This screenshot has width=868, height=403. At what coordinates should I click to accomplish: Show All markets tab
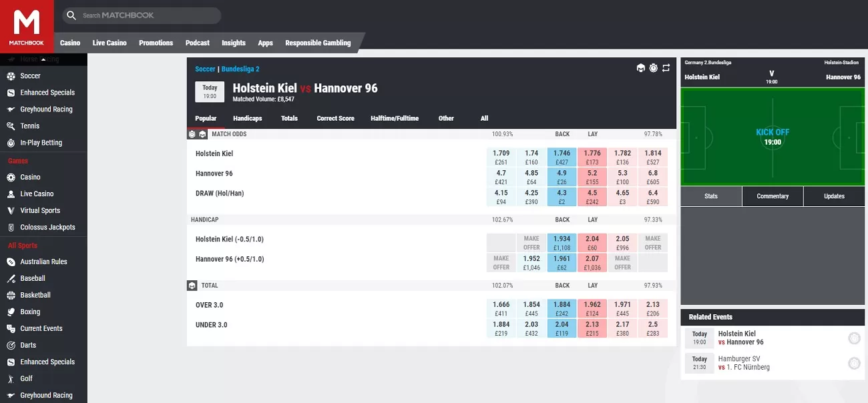[x=485, y=118]
